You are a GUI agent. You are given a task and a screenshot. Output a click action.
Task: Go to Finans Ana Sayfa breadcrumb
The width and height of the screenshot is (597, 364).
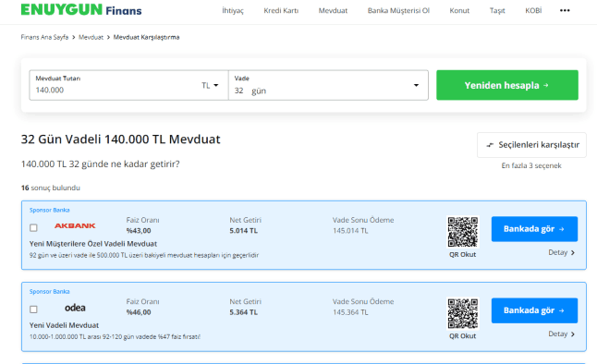click(44, 37)
